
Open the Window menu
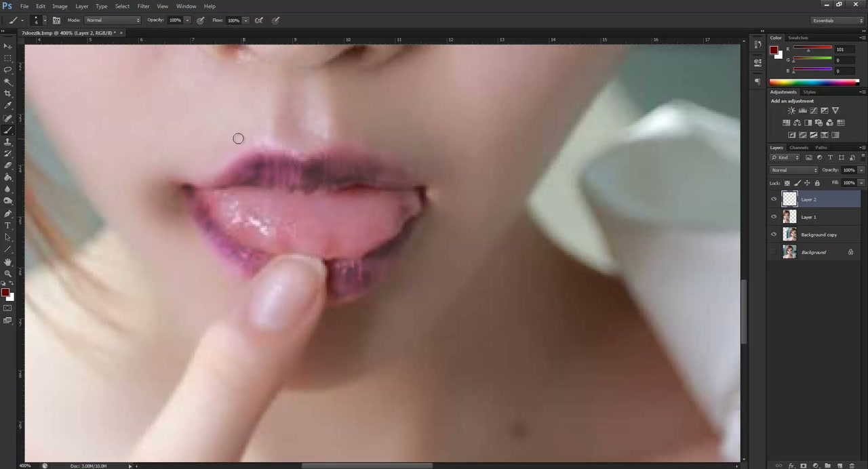(186, 6)
